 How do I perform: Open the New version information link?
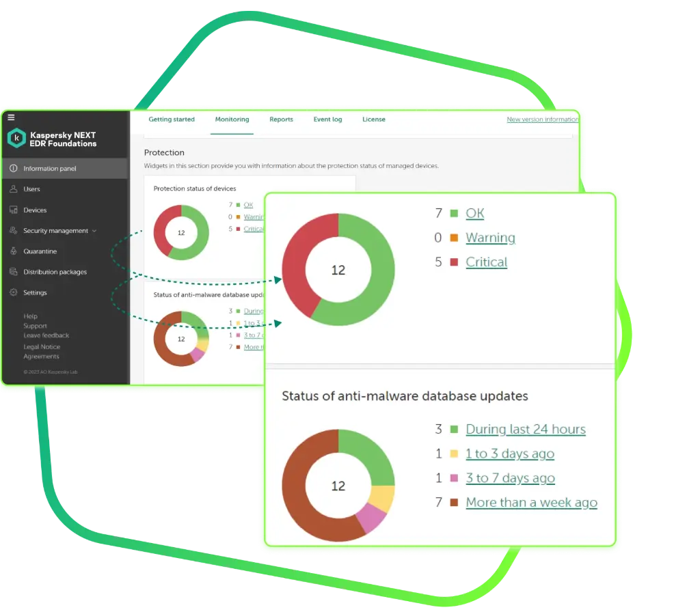[x=542, y=120]
